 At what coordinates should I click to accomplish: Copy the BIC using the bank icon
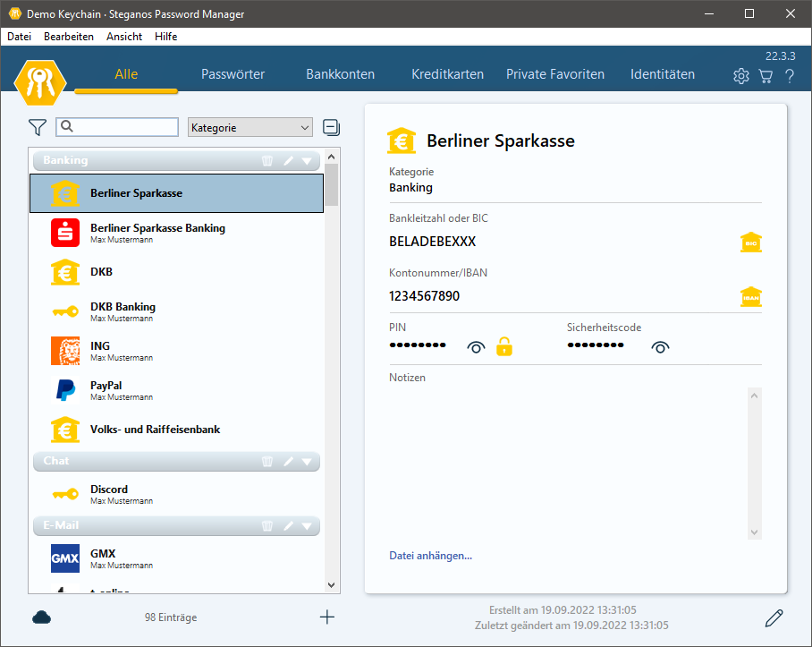pyautogui.click(x=751, y=242)
